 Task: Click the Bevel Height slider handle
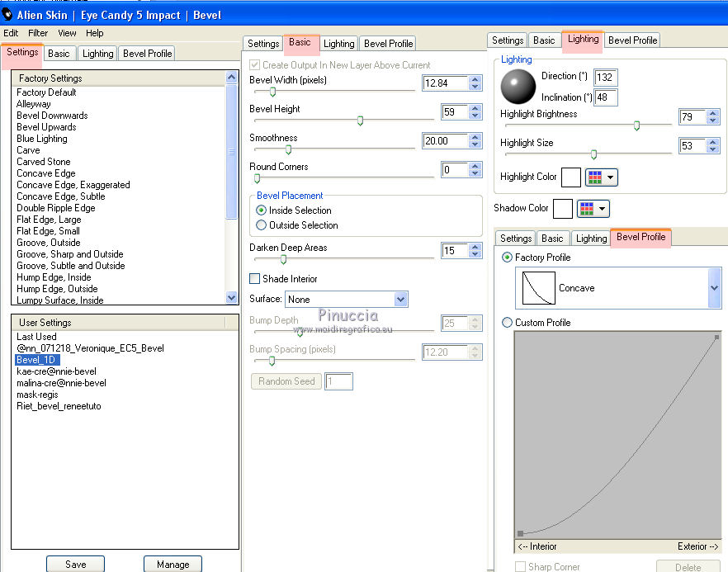coord(360,121)
